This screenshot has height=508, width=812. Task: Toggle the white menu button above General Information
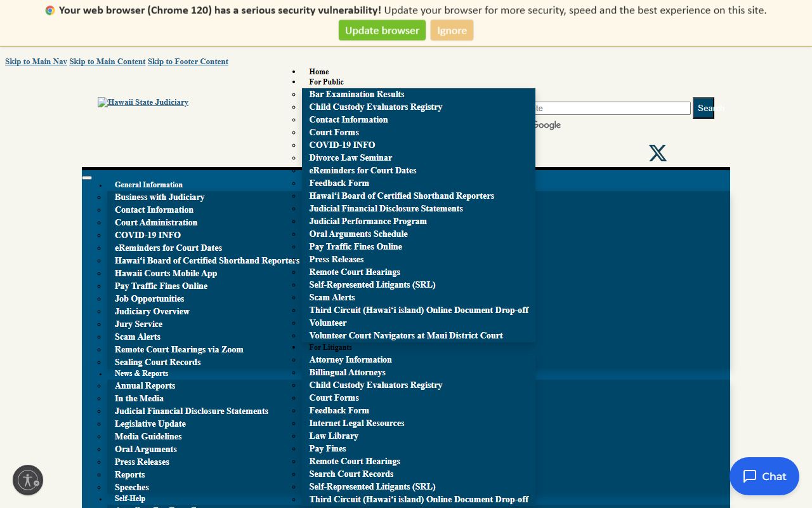(x=87, y=178)
